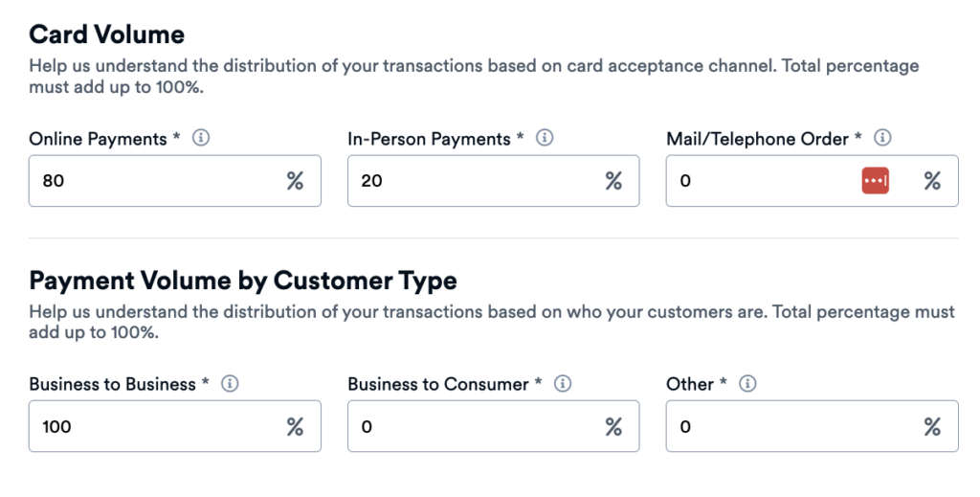Screen dimensions: 980x497
Task: Show the Business to Business info icon
Action: click(230, 383)
